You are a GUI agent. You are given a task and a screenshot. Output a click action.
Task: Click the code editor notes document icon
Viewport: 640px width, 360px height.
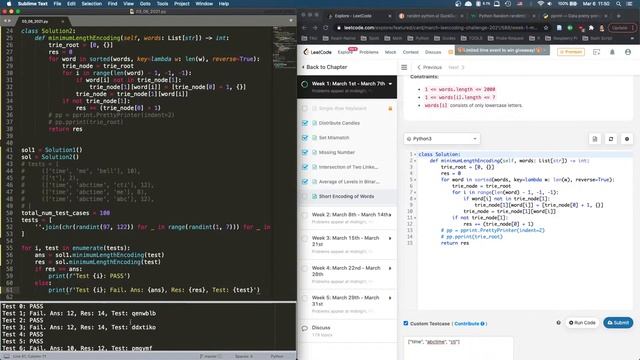tap(595, 139)
